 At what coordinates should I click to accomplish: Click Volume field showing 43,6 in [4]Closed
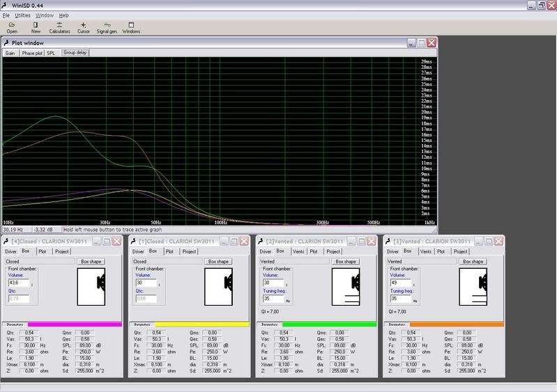tap(19, 283)
